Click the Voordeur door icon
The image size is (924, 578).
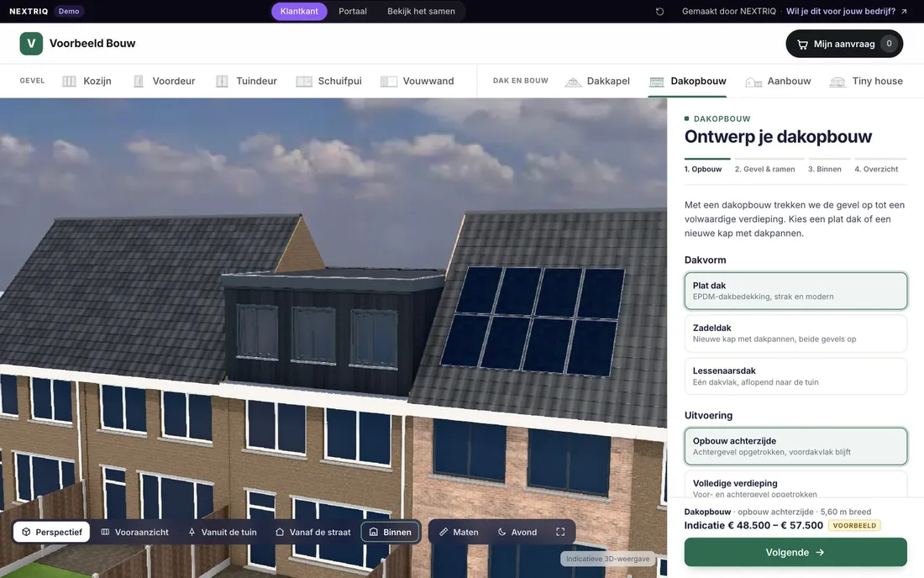(x=139, y=81)
